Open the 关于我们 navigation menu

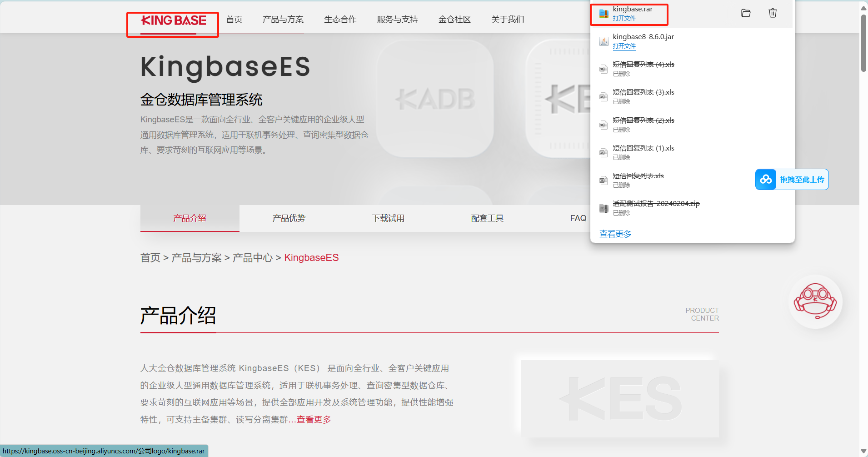click(508, 20)
